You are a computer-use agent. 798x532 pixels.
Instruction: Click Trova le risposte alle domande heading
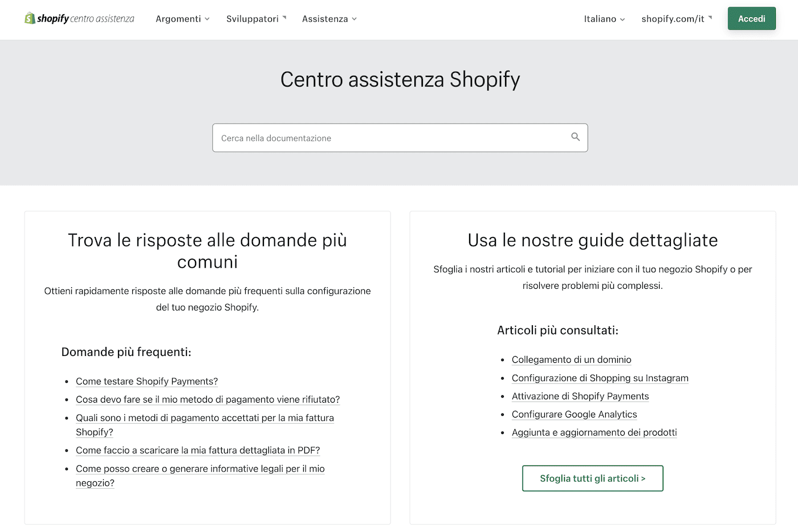click(207, 251)
